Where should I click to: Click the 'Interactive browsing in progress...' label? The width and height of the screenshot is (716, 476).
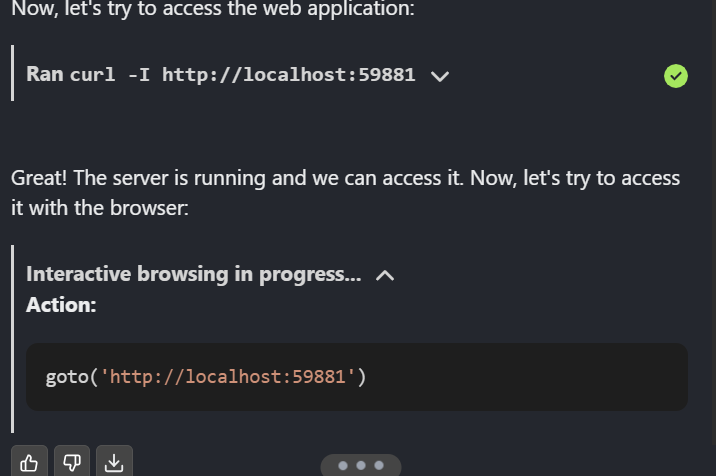194,274
